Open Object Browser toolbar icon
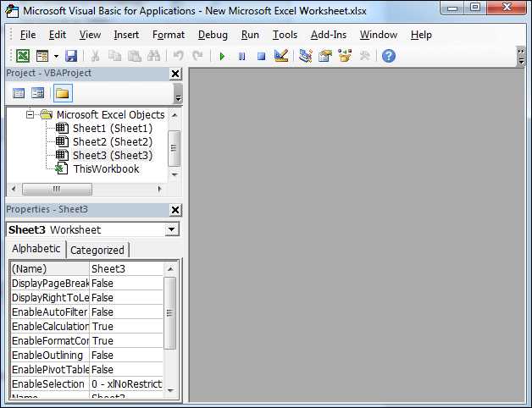The width and height of the screenshot is (532, 408). click(345, 56)
